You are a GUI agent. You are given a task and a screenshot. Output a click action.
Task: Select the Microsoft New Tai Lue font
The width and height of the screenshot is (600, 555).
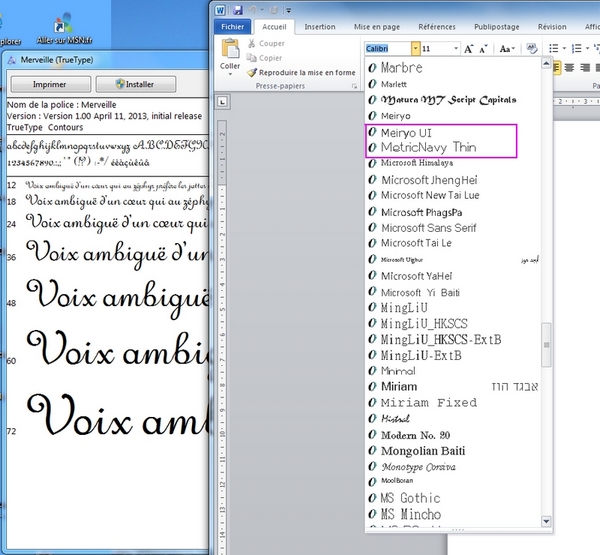point(453,196)
